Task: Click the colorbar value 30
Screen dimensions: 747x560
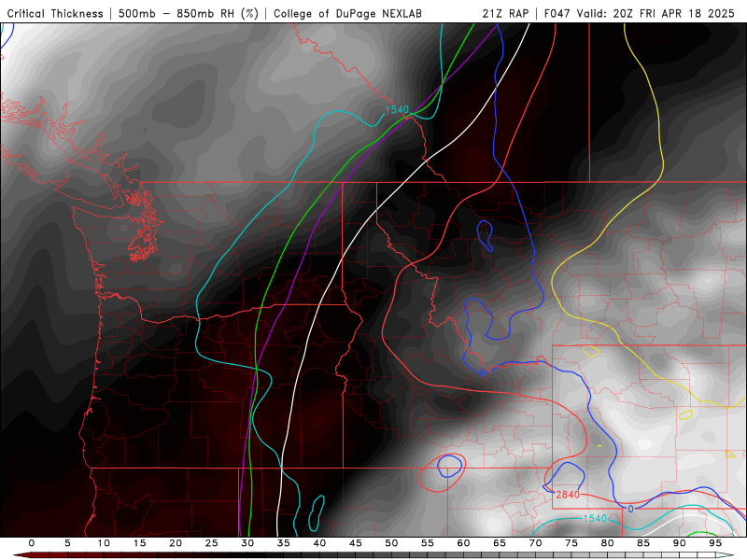Action: pos(247,543)
